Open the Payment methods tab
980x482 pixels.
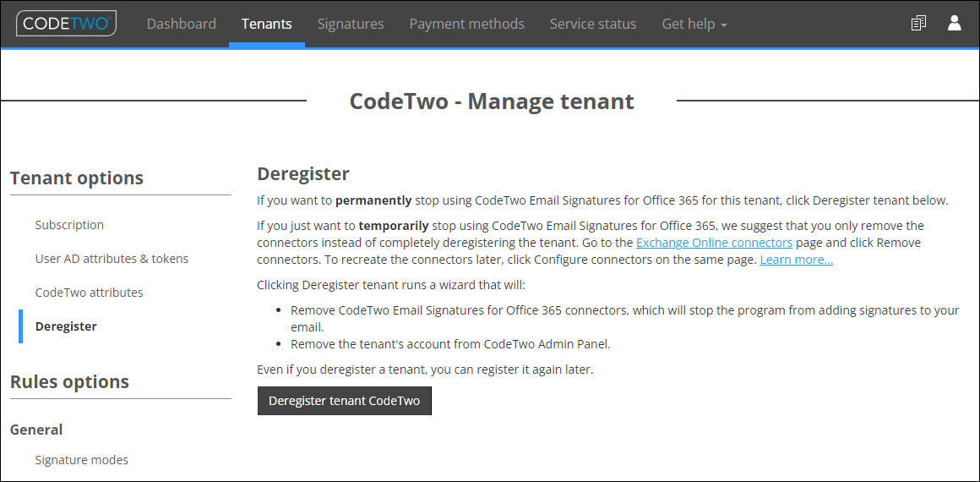click(467, 24)
